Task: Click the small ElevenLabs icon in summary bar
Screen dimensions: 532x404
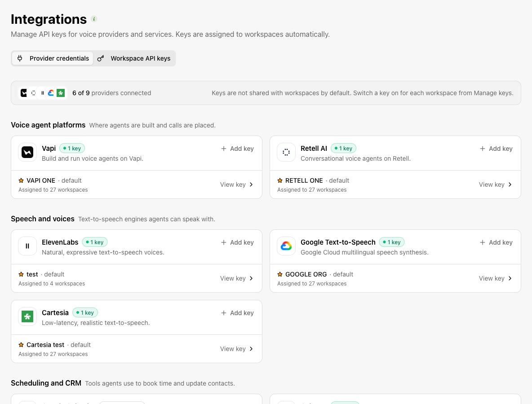Action: pos(42,93)
